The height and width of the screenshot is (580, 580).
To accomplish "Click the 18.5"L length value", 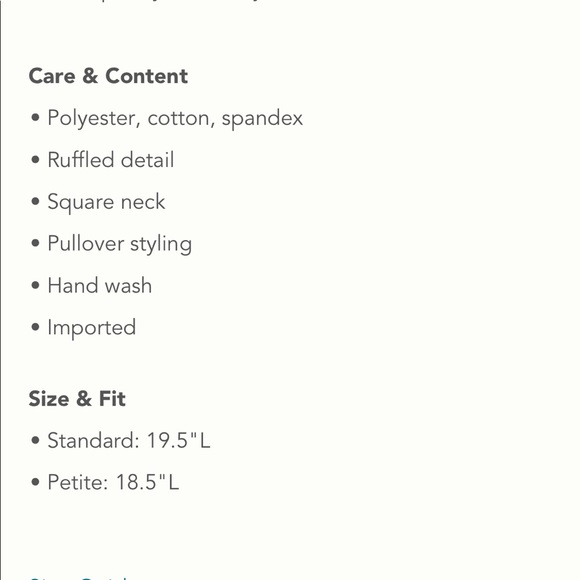I will (x=148, y=482).
